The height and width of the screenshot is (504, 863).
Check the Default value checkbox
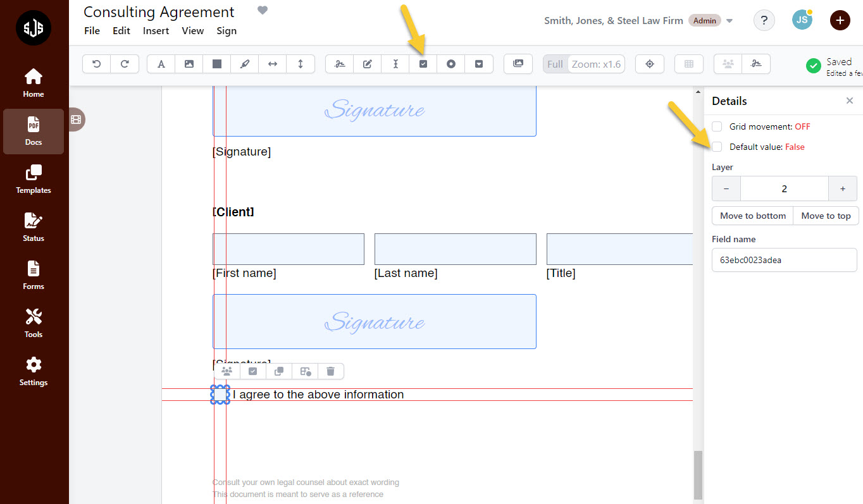pos(717,147)
